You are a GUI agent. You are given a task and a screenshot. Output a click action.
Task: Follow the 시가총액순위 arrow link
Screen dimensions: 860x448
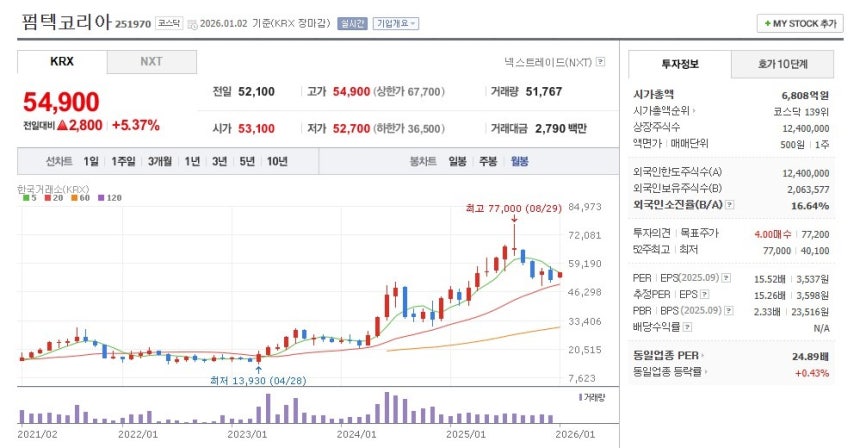[x=694, y=111]
